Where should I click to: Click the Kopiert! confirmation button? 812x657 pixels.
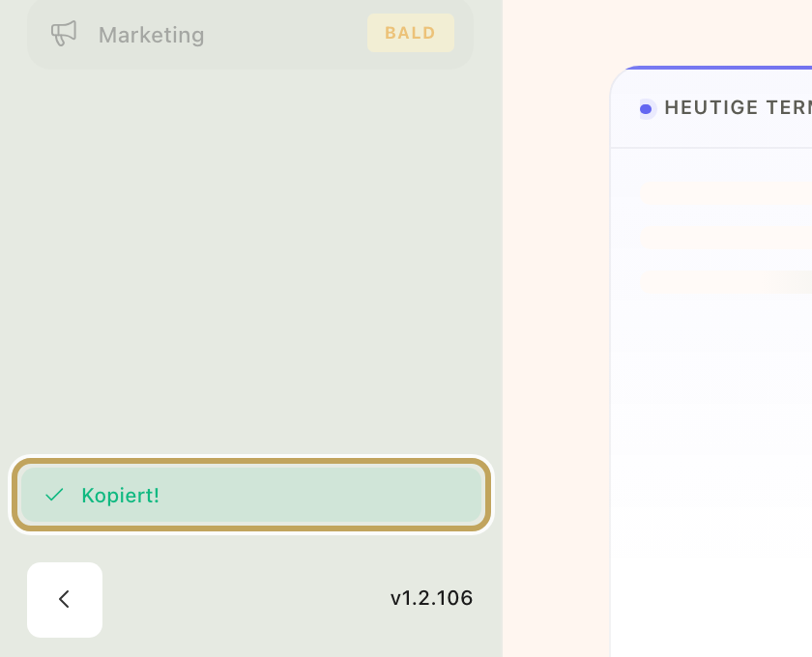tap(251, 495)
